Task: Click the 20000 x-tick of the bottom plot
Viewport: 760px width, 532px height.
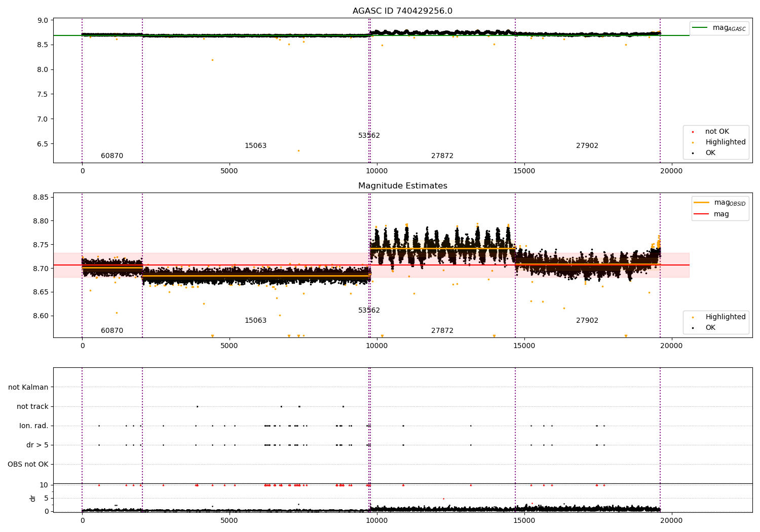Action: (x=672, y=521)
